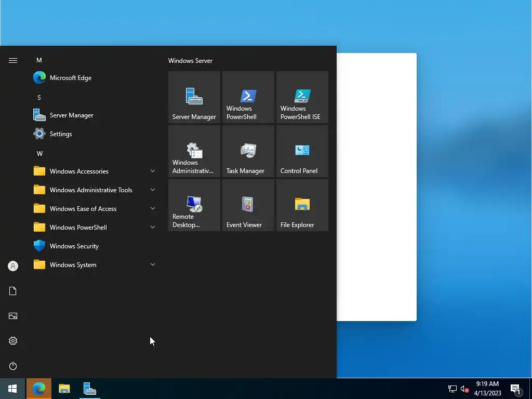Click the network icon in the system tray
Image resolution: width=532 pixels, height=399 pixels.
453,389
